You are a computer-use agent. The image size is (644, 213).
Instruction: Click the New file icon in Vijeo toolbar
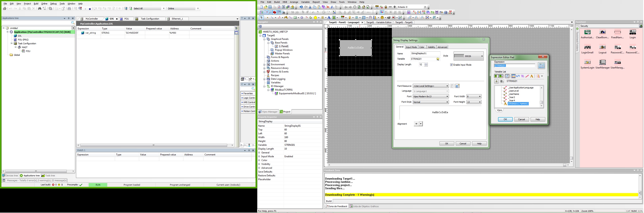[x=261, y=7]
